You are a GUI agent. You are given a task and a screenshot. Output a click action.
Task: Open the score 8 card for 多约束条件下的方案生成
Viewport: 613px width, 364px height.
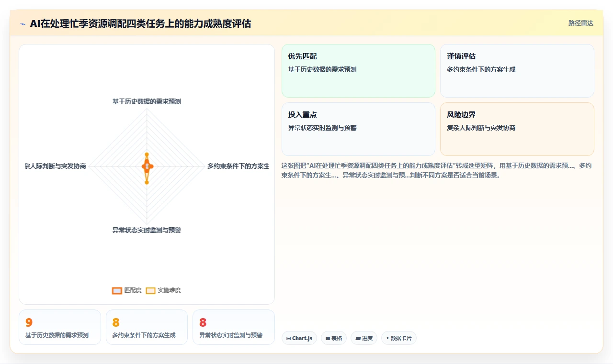[147, 327]
